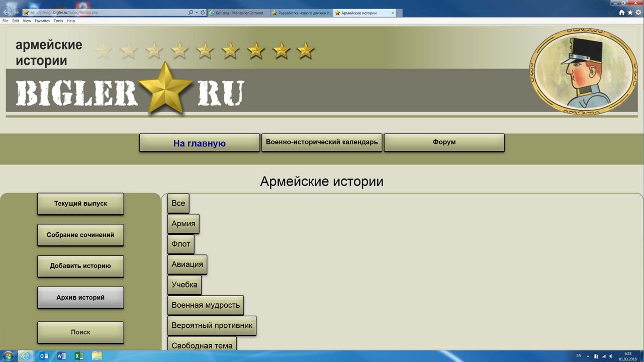
Task: Click the soldier portrait medallion
Action: (583, 71)
